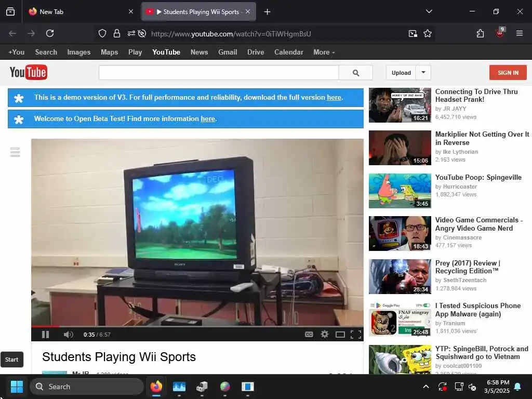
Task: Click the Windows taskbar Search box
Action: point(87,387)
